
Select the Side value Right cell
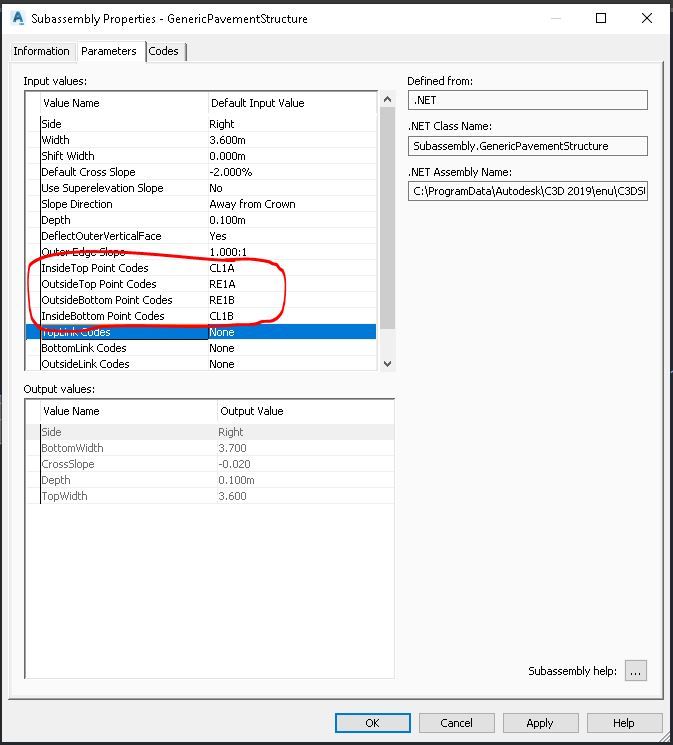(292, 124)
